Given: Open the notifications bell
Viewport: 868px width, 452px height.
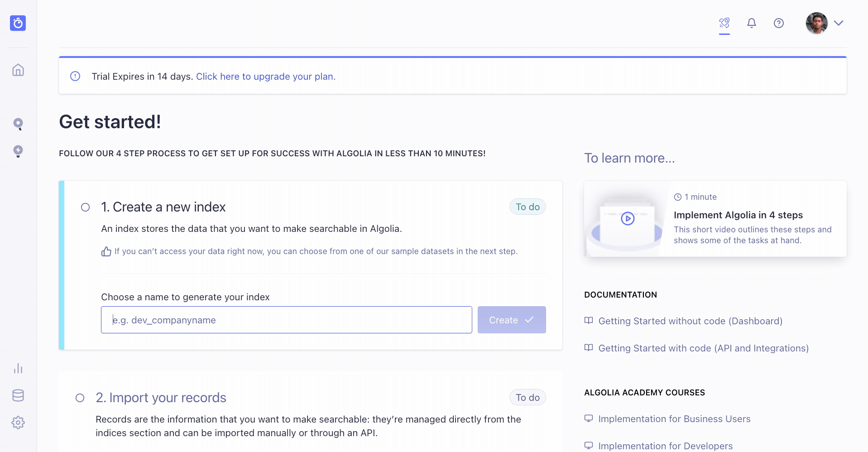Looking at the screenshot, I should click(752, 23).
